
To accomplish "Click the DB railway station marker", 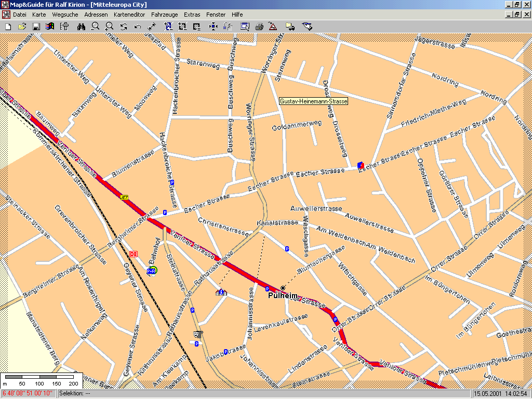I will pos(134,254).
